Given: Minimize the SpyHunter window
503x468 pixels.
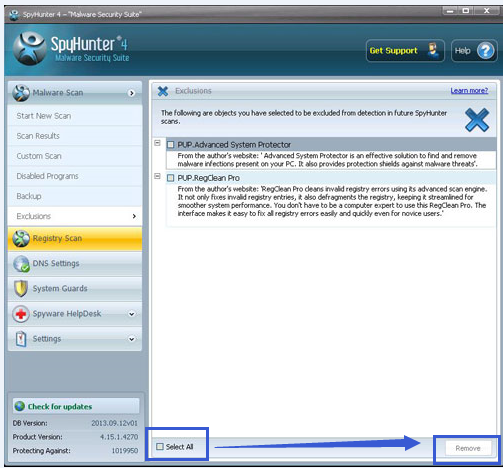Looking at the screenshot, I should [451, 11].
